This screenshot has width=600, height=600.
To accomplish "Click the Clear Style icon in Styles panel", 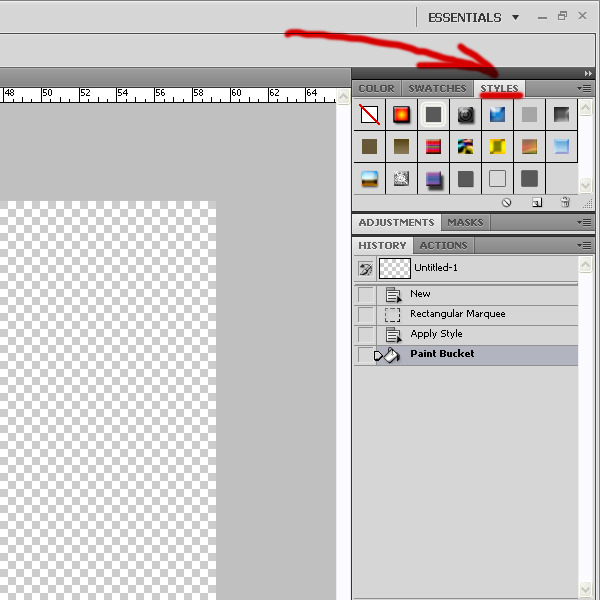I will coord(506,202).
